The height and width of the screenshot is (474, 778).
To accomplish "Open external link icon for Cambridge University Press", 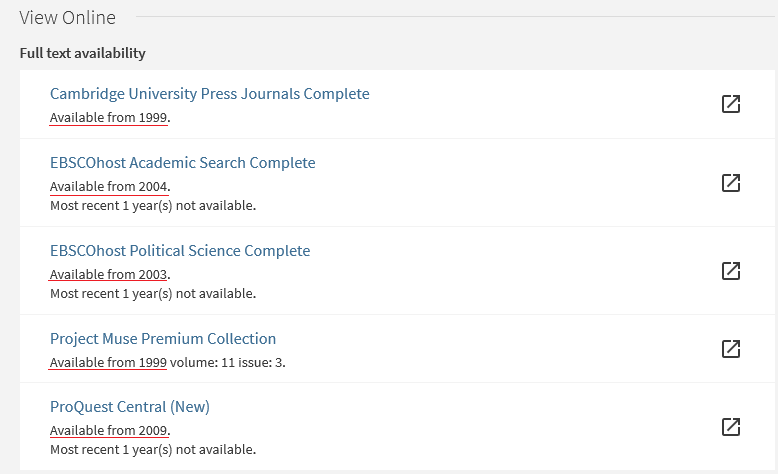I will (x=731, y=104).
